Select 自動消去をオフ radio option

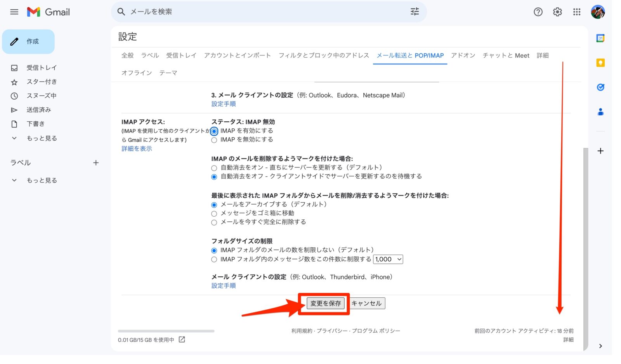click(x=214, y=177)
